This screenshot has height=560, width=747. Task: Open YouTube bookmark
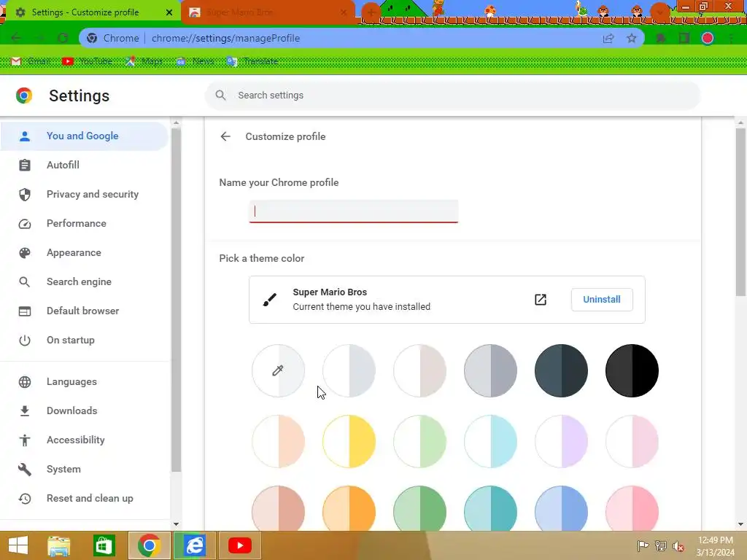click(88, 61)
